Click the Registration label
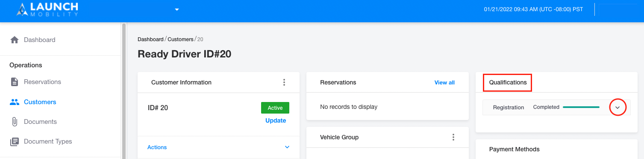Screen dimensions: 644x159 coord(509,108)
